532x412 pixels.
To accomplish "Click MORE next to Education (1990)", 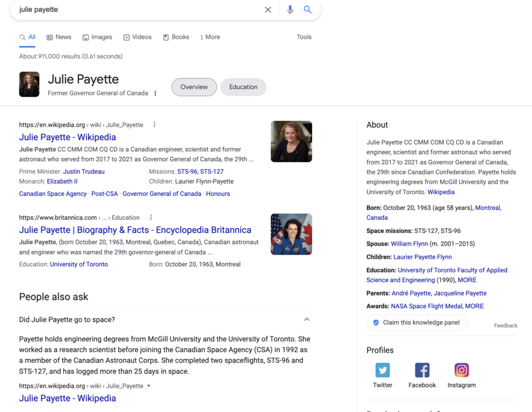I will pyautogui.click(x=467, y=280).
